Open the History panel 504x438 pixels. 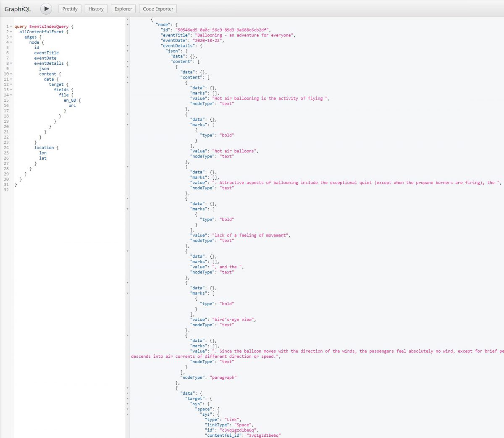pyautogui.click(x=96, y=9)
